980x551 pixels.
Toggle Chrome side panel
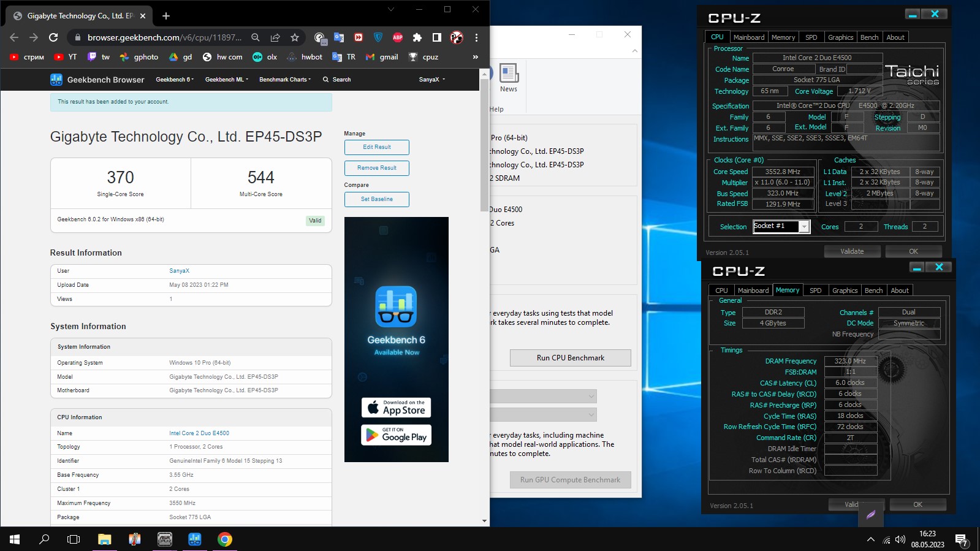click(437, 37)
